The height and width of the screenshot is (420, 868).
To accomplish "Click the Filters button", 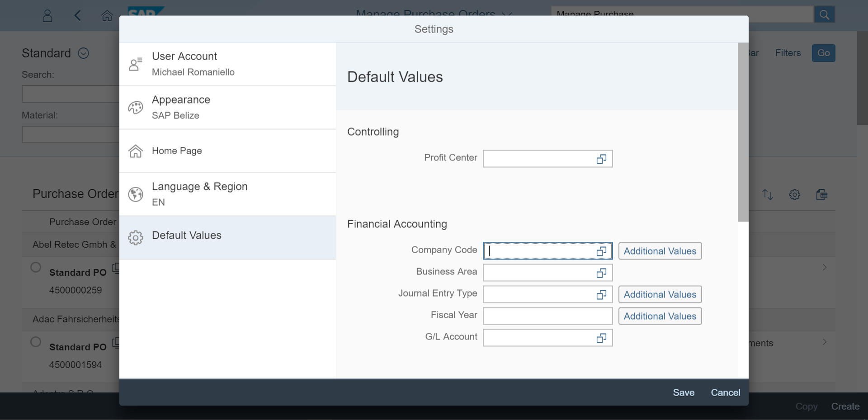I will coord(788,53).
